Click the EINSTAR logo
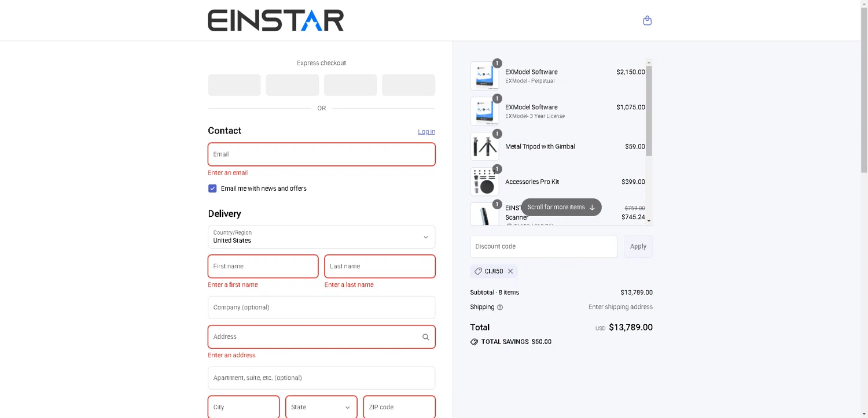 pyautogui.click(x=275, y=20)
